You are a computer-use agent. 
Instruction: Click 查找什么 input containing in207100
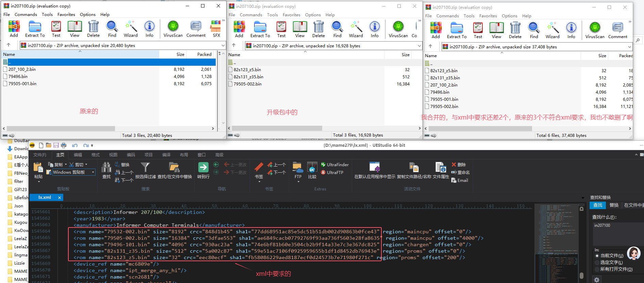pos(618,235)
